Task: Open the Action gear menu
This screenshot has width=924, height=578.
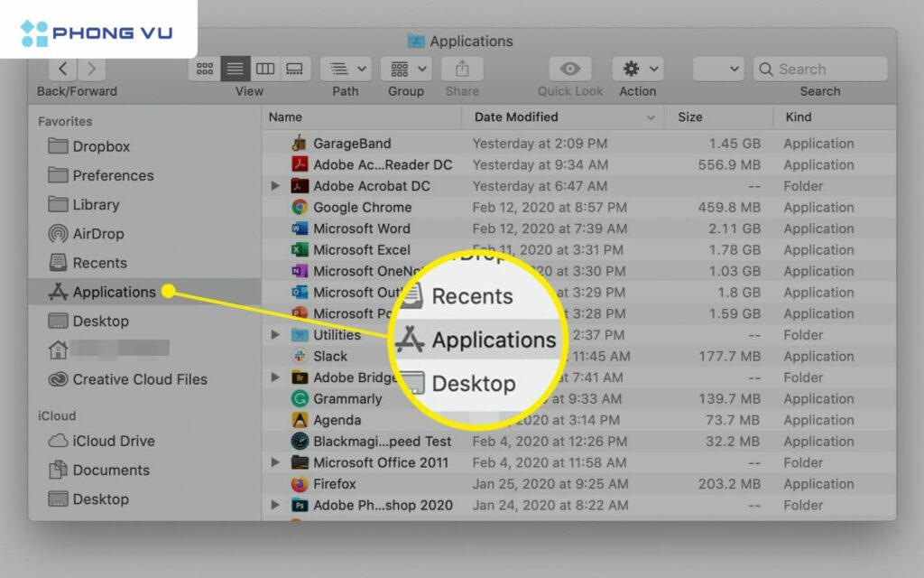Action: (638, 69)
